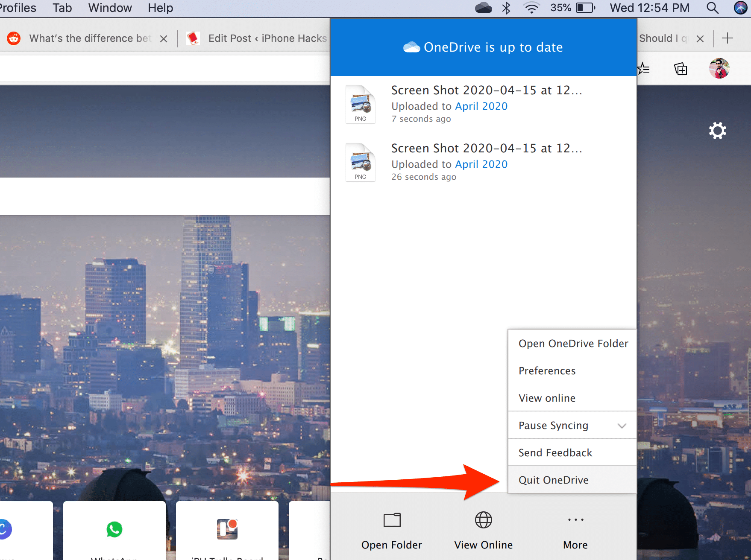Click the Wi-Fi status icon
Viewport: 751px width, 560px height.
pos(531,8)
